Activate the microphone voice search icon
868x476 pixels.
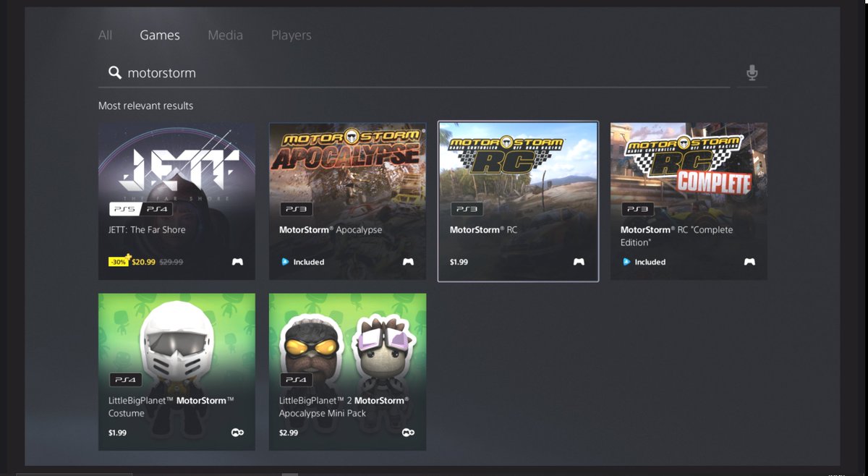[752, 72]
